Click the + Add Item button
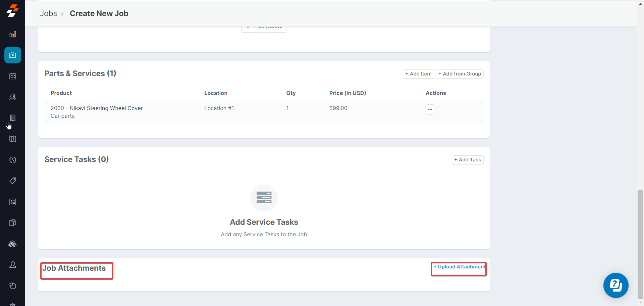Screen dimensions: 644x306 pyautogui.click(x=418, y=74)
